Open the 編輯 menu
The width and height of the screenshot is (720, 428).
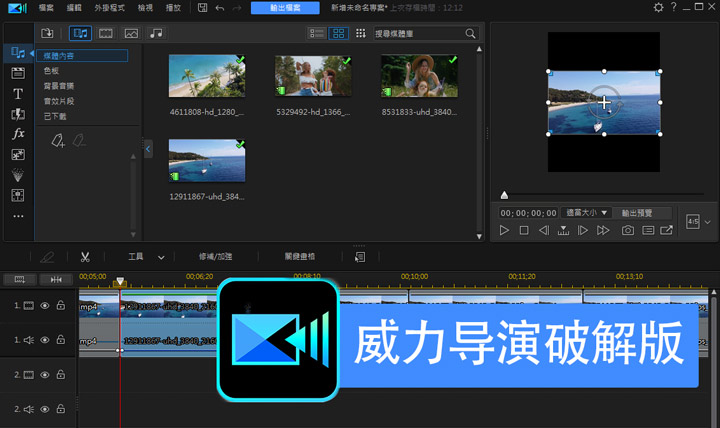tap(74, 8)
